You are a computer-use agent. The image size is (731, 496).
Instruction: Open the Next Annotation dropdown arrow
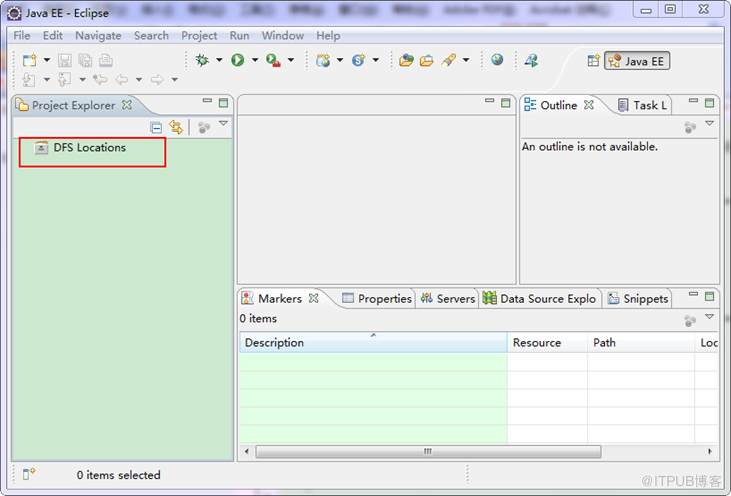click(47, 80)
